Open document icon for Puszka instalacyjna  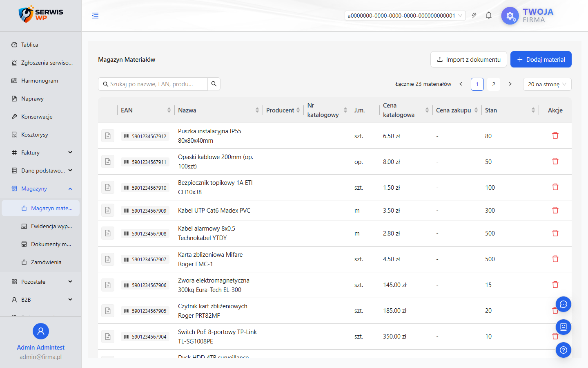click(108, 136)
